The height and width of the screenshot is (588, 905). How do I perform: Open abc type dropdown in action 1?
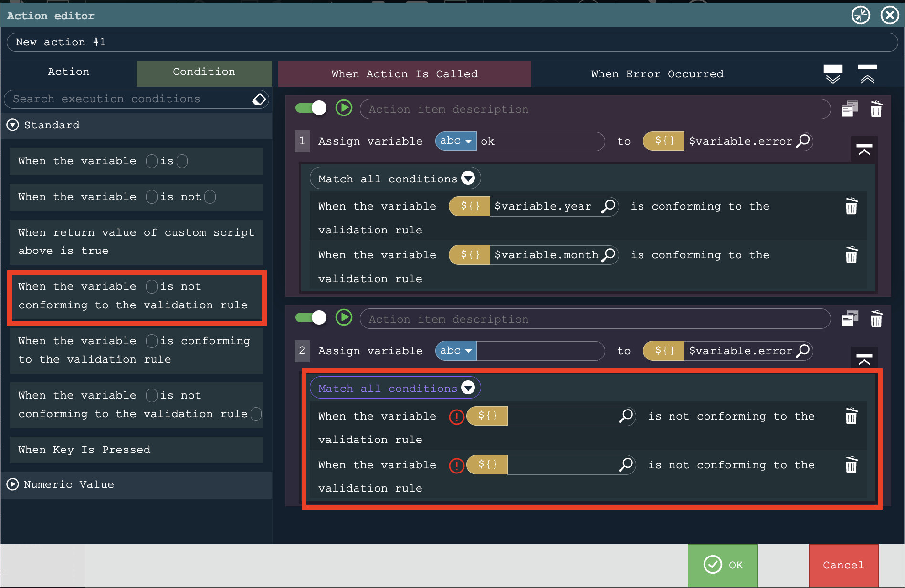(x=456, y=141)
